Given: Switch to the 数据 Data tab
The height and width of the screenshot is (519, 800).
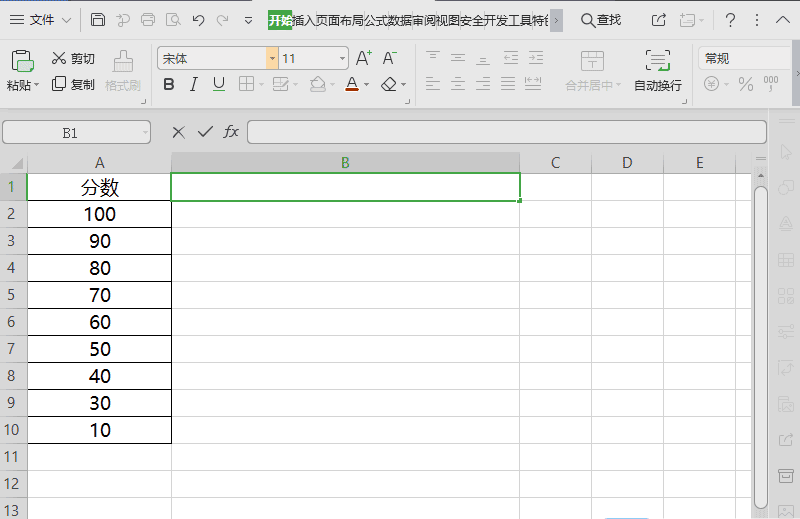Looking at the screenshot, I should 399,20.
